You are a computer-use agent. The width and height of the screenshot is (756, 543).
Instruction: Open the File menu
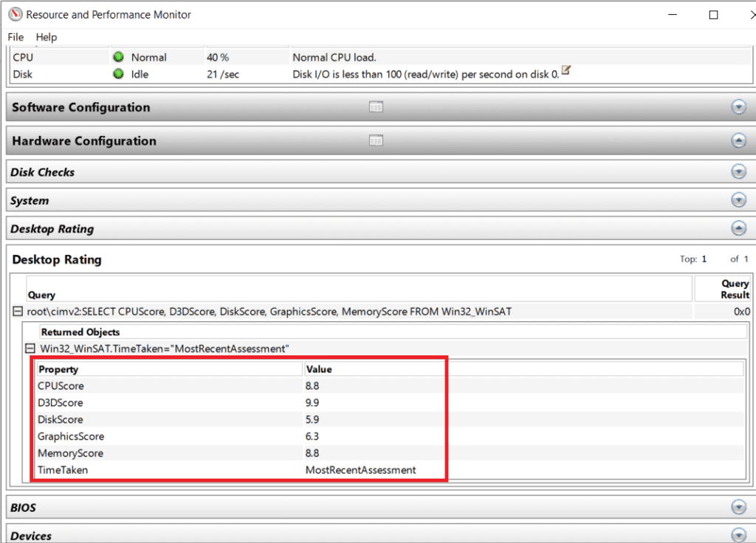(x=16, y=37)
